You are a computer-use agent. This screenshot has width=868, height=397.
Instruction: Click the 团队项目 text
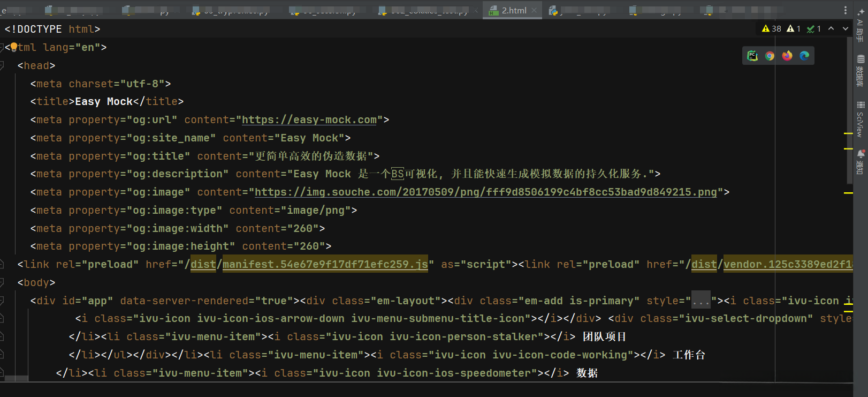tap(604, 336)
